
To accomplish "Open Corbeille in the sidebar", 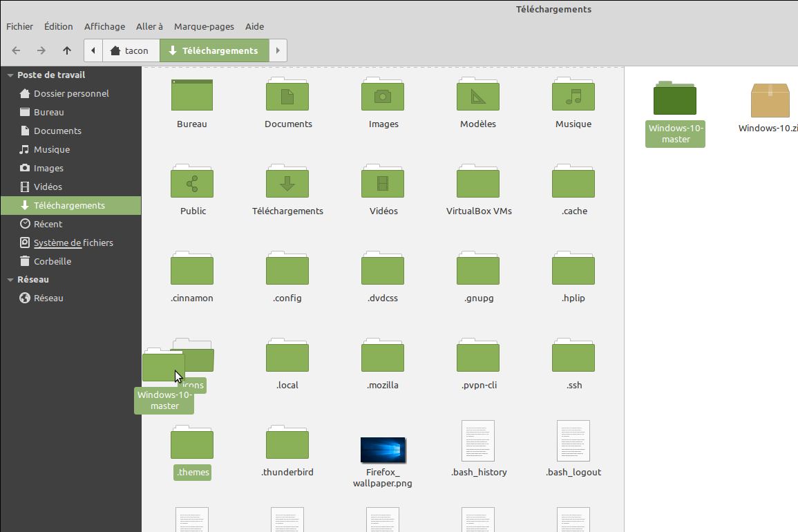I will click(x=52, y=261).
